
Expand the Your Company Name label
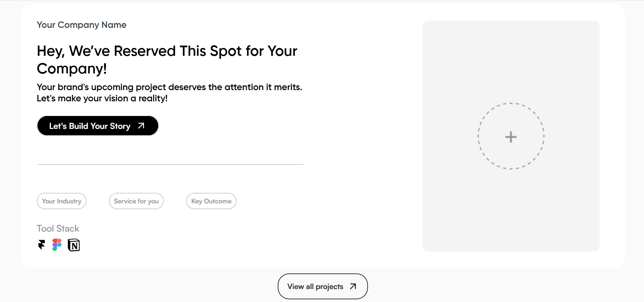(81, 25)
